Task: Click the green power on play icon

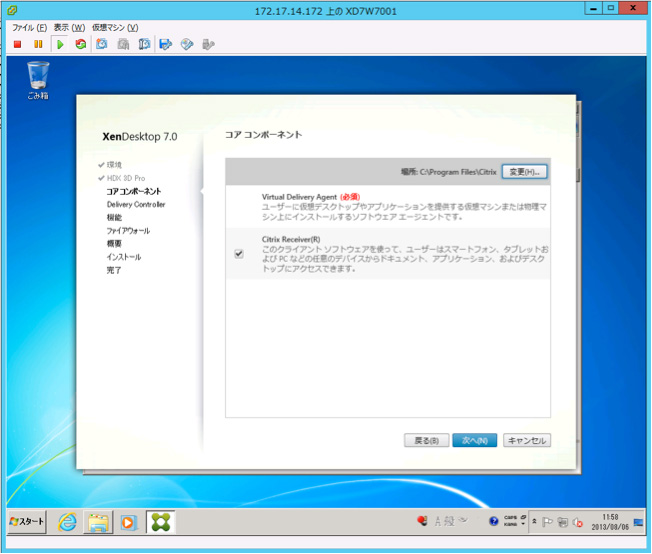Action: (60, 44)
